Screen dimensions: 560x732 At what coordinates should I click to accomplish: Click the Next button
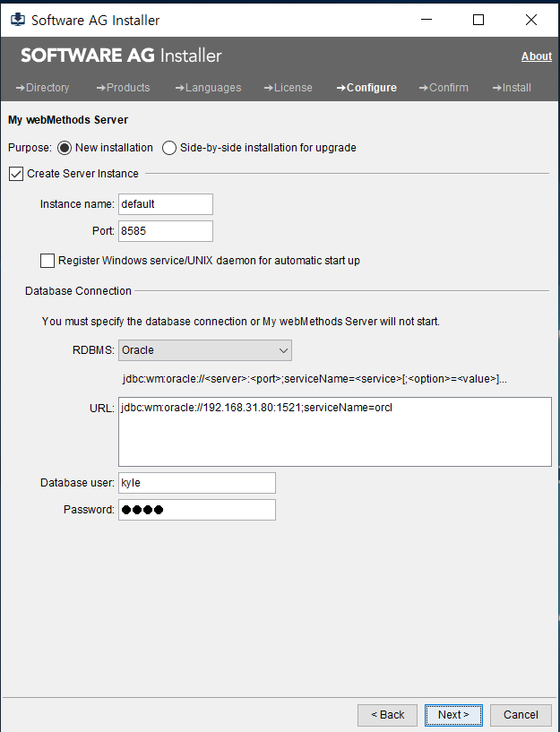(x=453, y=715)
